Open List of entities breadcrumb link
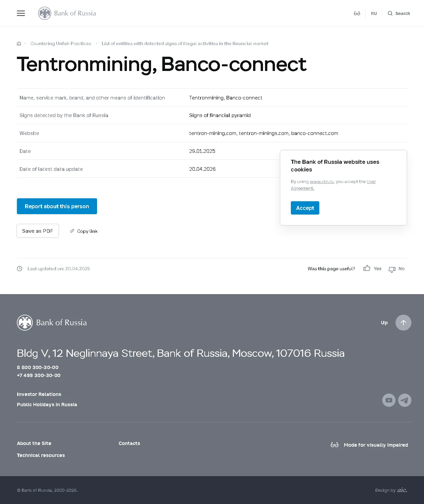424x504 pixels. [x=185, y=43]
